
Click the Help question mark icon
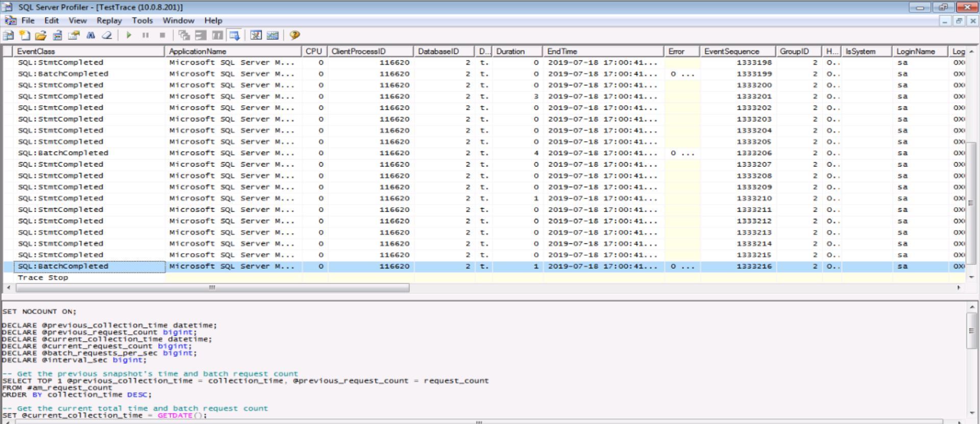click(294, 35)
